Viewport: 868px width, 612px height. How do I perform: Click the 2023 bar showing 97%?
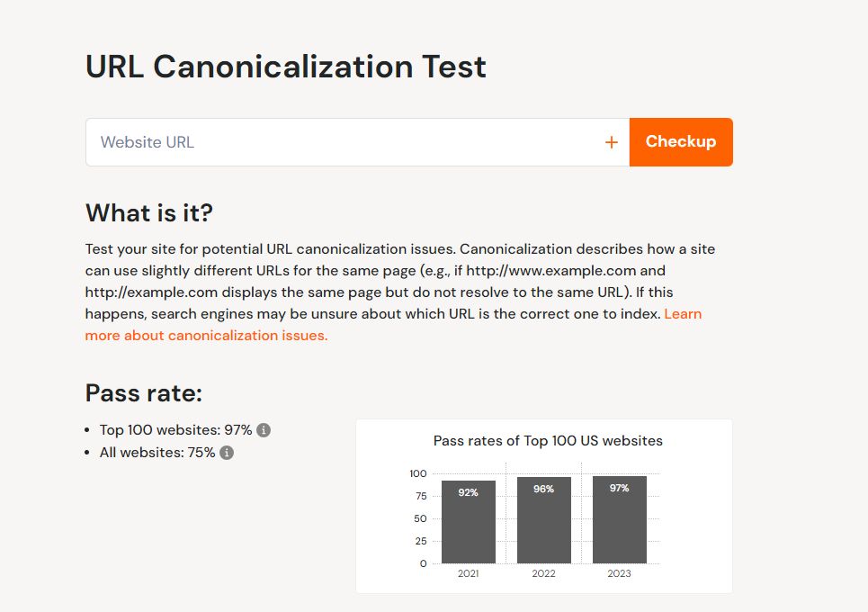(621, 520)
